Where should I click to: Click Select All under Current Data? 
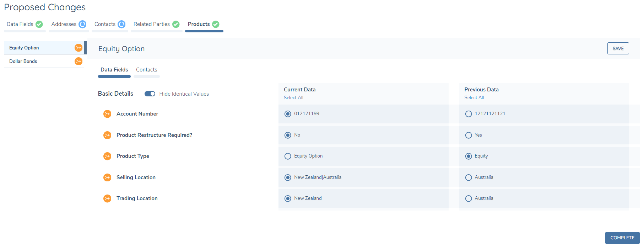tap(293, 97)
